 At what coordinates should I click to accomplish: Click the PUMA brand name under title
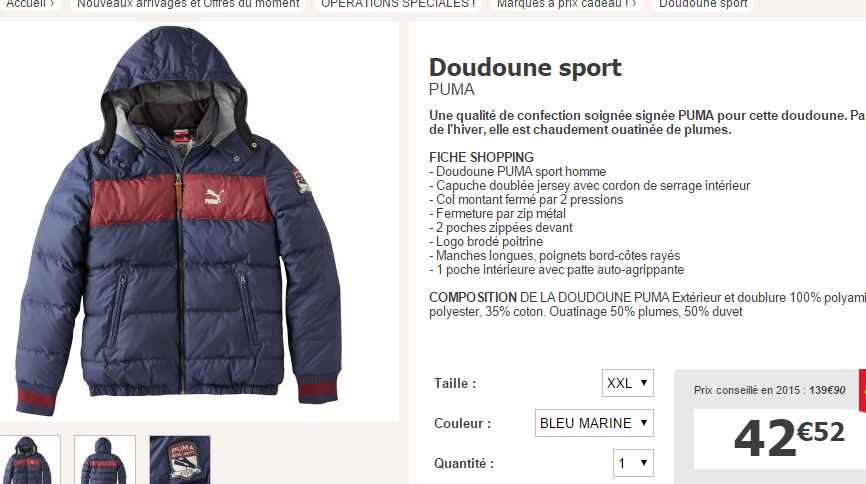[452, 90]
